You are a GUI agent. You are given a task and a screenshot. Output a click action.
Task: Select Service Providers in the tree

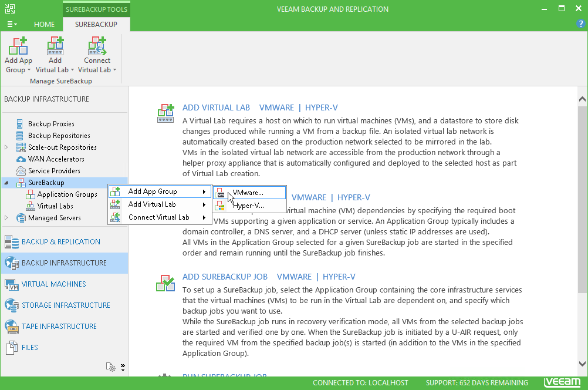pyautogui.click(x=55, y=171)
